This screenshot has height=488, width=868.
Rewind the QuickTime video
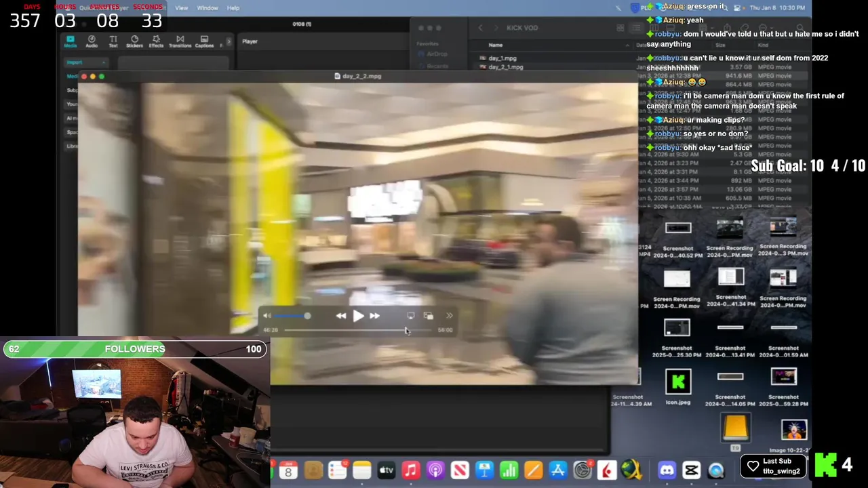click(341, 315)
